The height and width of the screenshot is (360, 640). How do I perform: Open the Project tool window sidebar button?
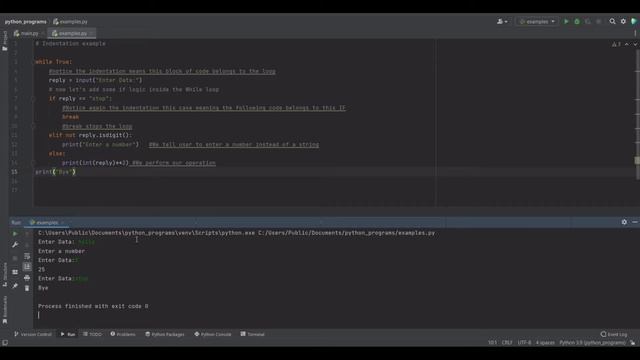4,40
